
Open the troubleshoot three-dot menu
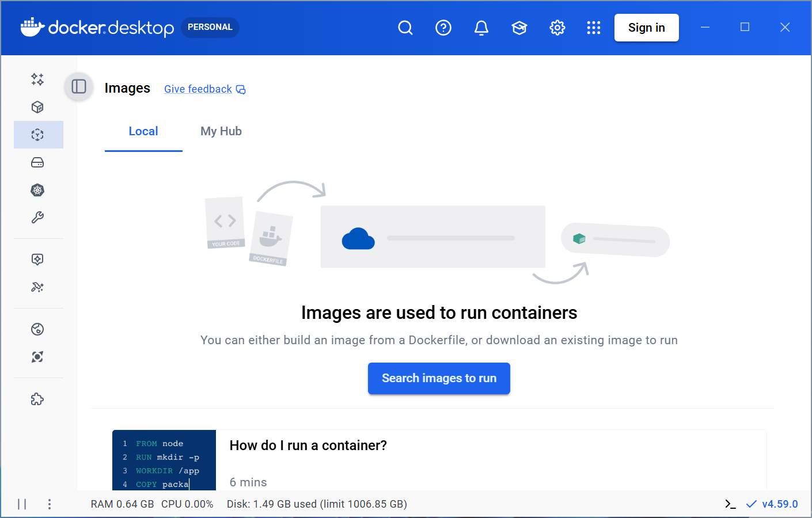click(x=50, y=504)
